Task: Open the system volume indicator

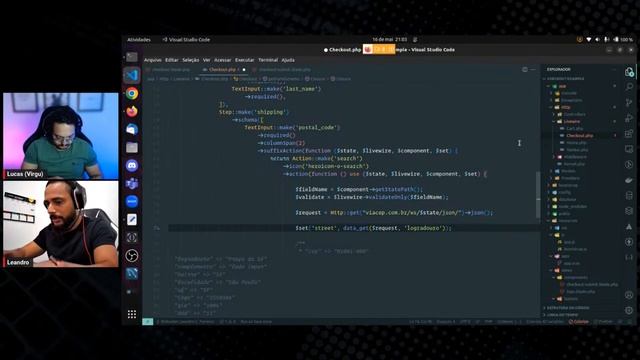Action: (597, 40)
